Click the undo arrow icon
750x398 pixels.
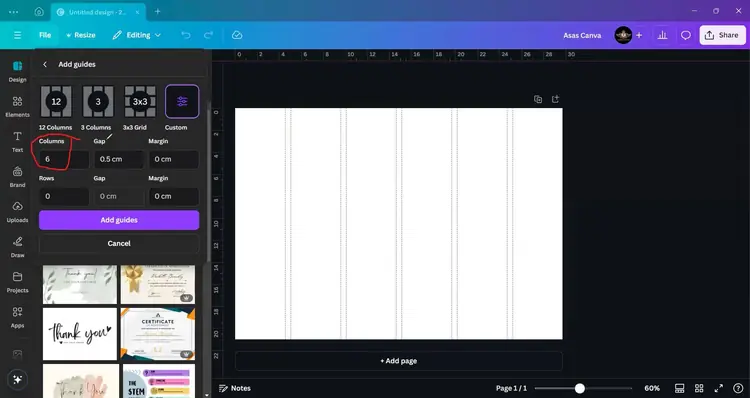(186, 35)
